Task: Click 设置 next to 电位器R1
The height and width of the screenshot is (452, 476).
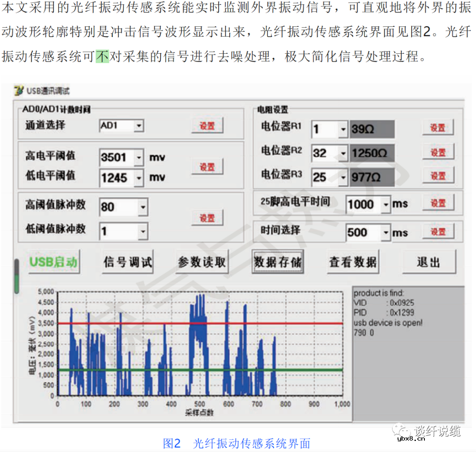Action: pyautogui.click(x=438, y=127)
